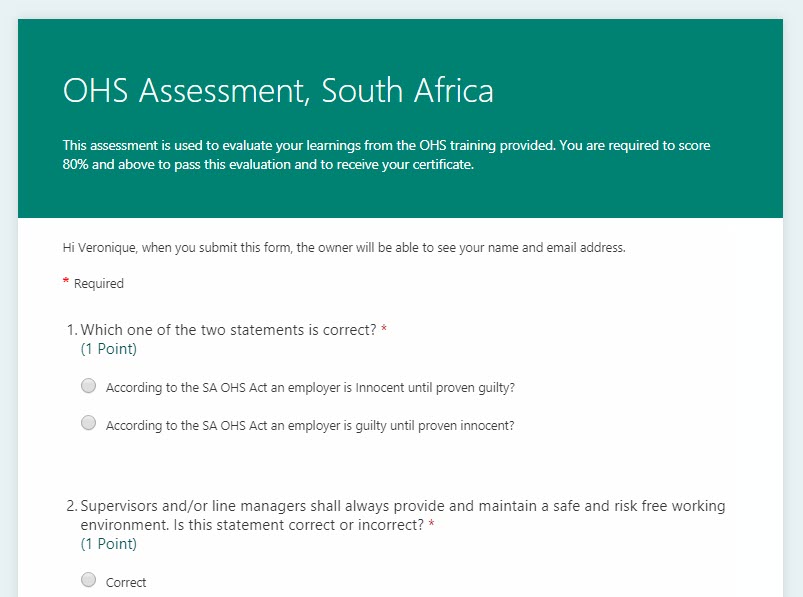Click the 'Which one of the two statements' question
This screenshot has width=803, height=597.
pos(228,330)
